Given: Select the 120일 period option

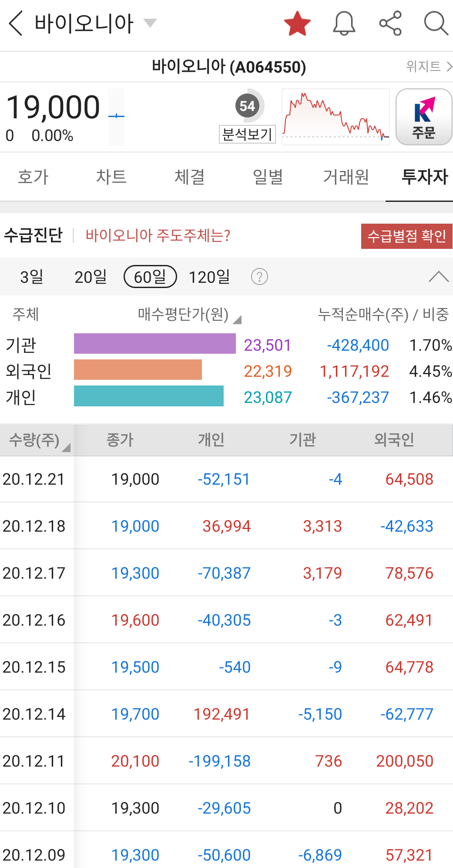Looking at the screenshot, I should pos(209,277).
